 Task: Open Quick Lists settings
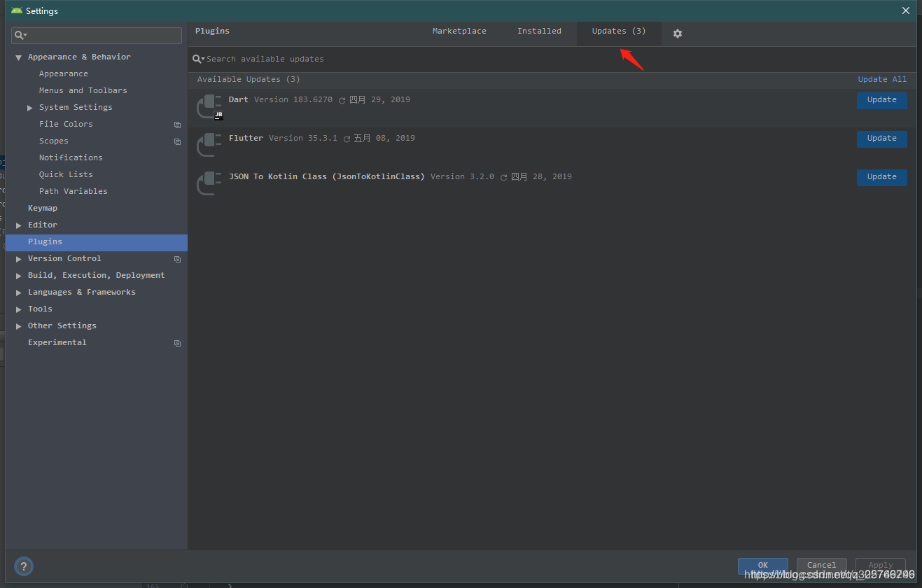pos(66,175)
